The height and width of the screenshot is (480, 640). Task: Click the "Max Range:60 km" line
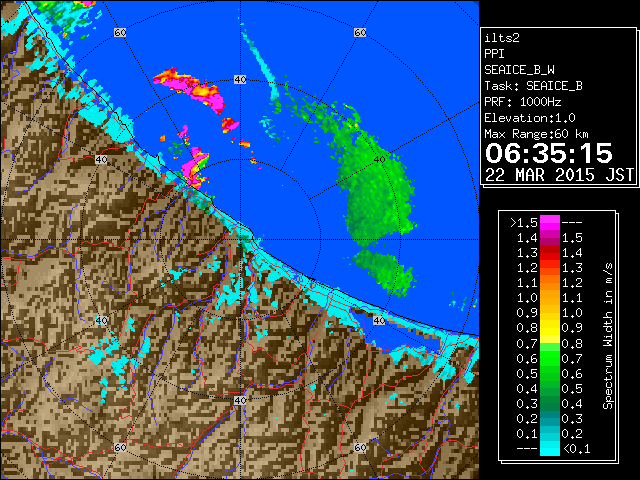pyautogui.click(x=536, y=134)
